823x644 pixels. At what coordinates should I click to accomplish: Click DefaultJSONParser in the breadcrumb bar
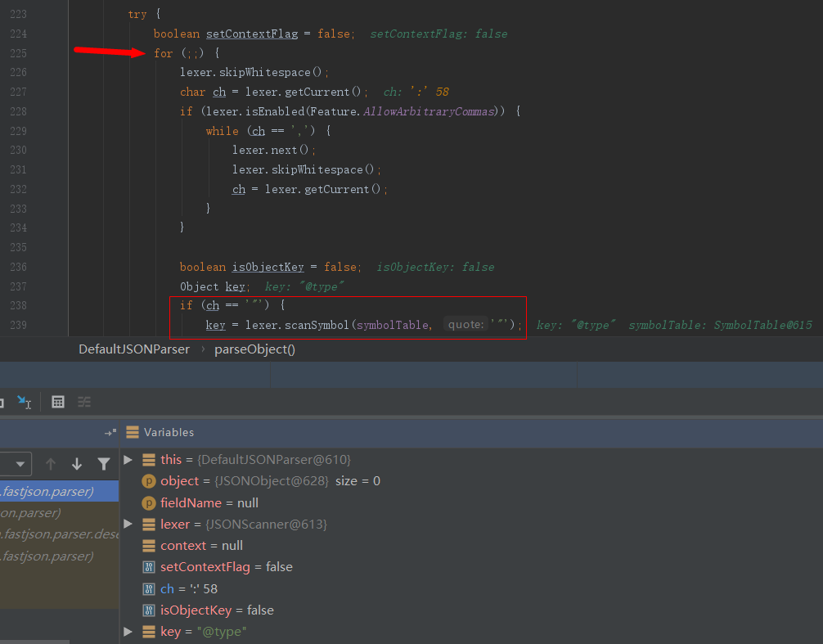[x=134, y=349]
